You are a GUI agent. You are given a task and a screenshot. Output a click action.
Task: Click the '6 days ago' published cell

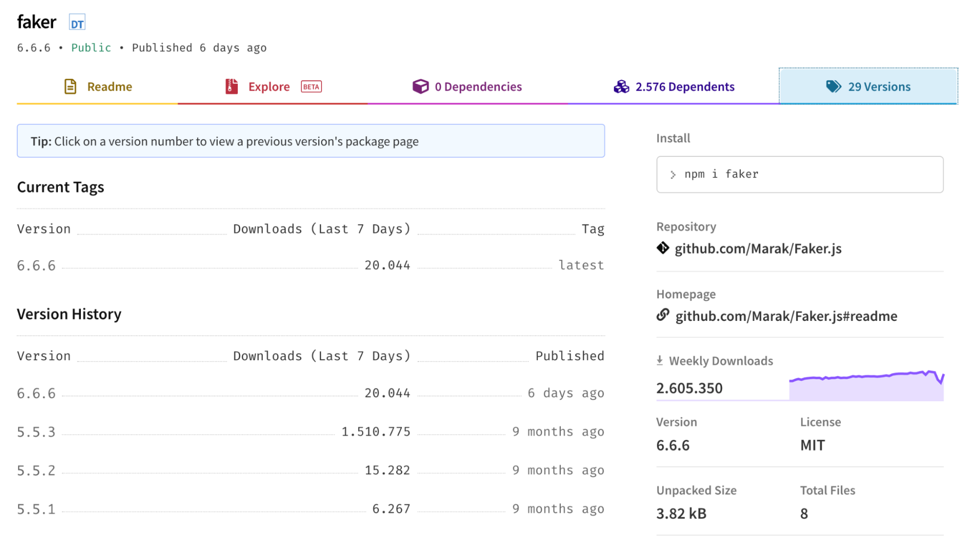[x=566, y=393]
